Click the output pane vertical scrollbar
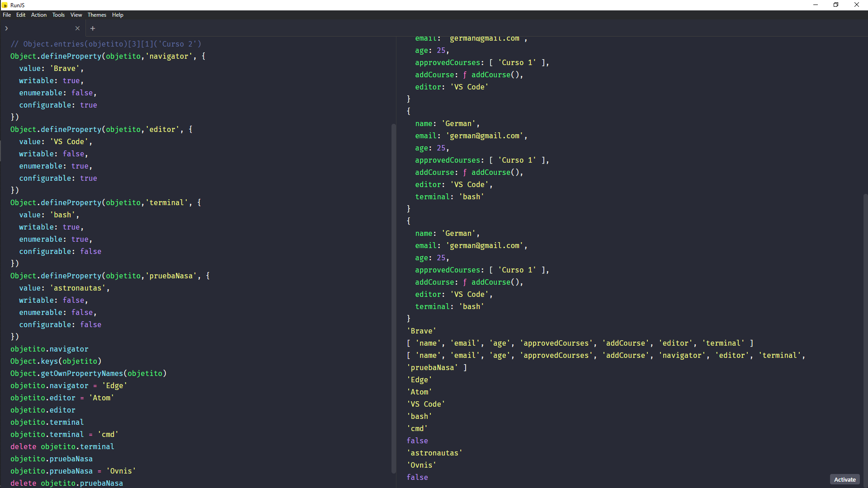Viewport: 868px width, 488px height. pos(865,339)
